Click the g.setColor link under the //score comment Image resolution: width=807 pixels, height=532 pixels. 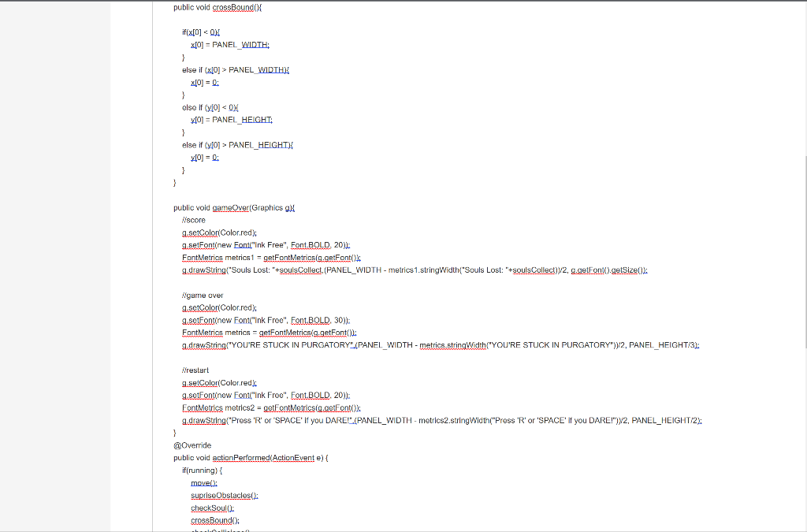coord(199,233)
